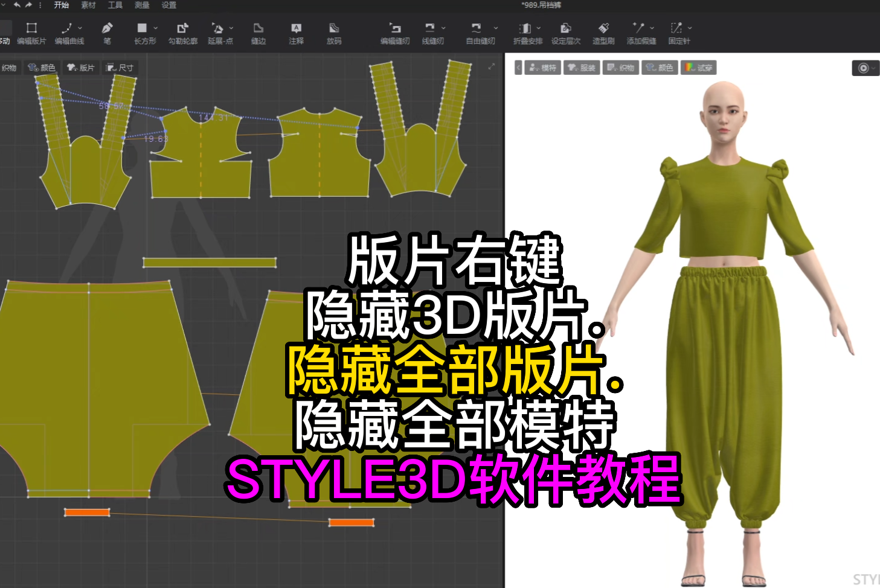
Task: Open the 开始 start tab
Action: pos(61,5)
